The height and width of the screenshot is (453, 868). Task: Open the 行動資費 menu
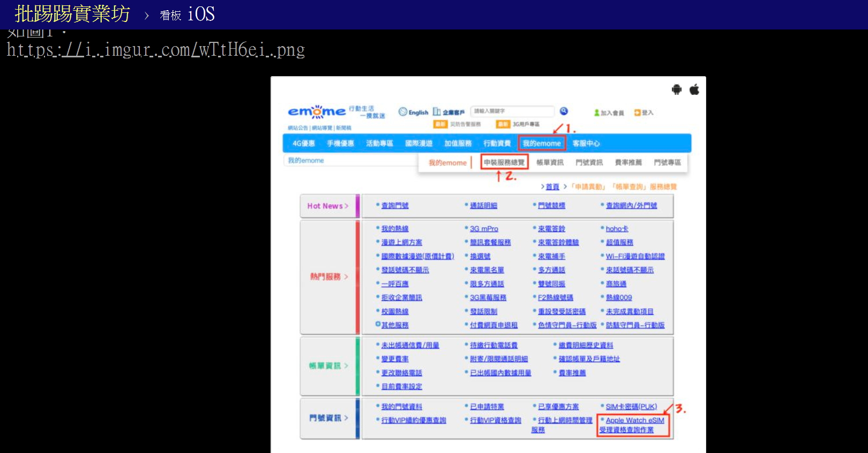tap(497, 144)
